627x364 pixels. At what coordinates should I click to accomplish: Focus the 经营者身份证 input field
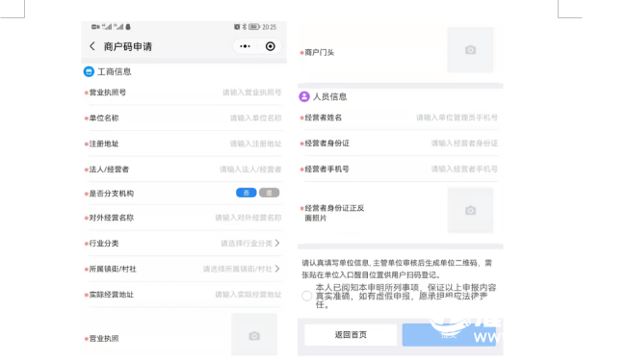[464, 143]
